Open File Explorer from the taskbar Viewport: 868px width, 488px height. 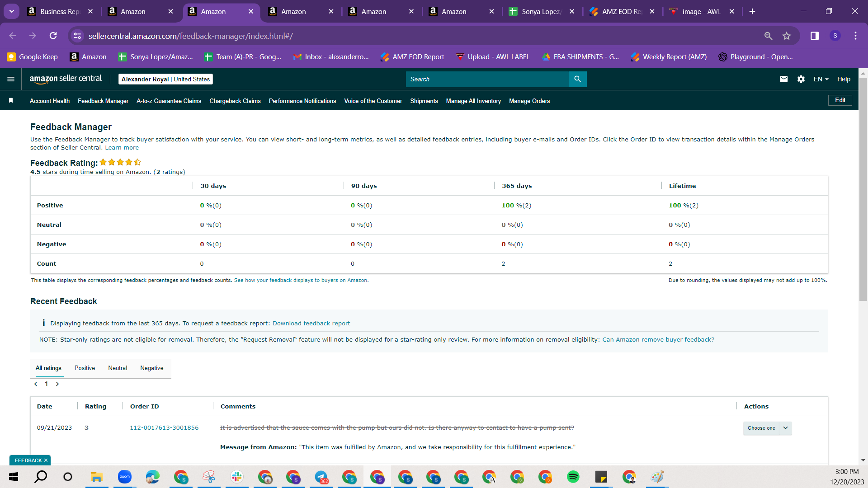[x=96, y=477]
